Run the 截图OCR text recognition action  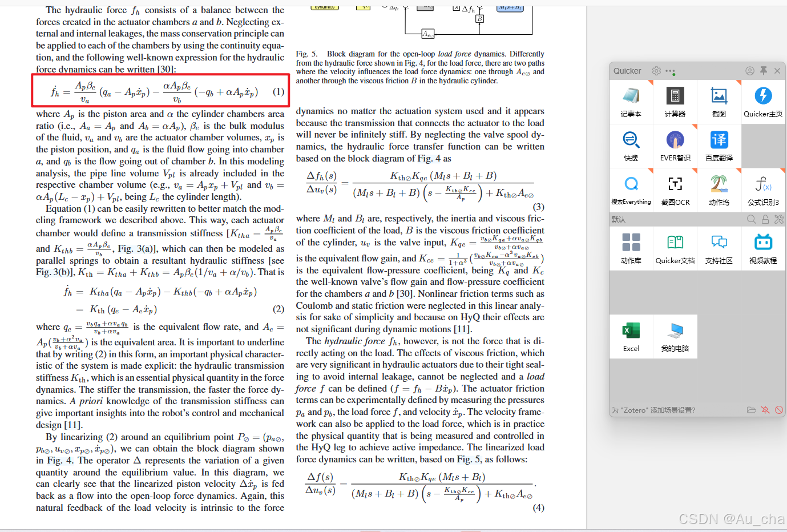[x=675, y=190]
